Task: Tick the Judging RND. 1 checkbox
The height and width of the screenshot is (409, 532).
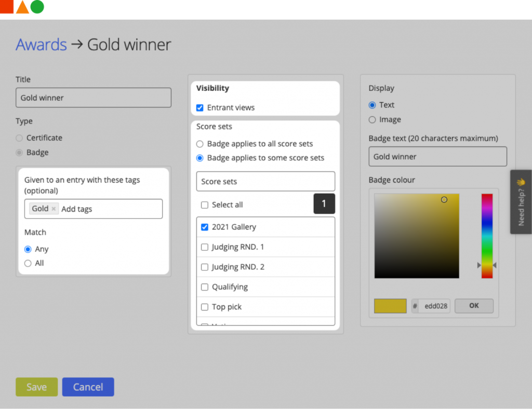Action: click(205, 247)
